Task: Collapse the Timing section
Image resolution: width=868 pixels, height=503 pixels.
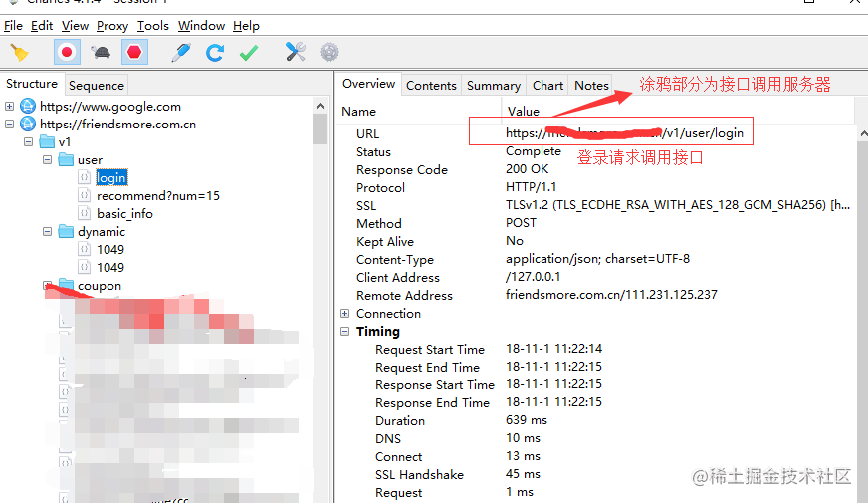Action: [x=344, y=331]
